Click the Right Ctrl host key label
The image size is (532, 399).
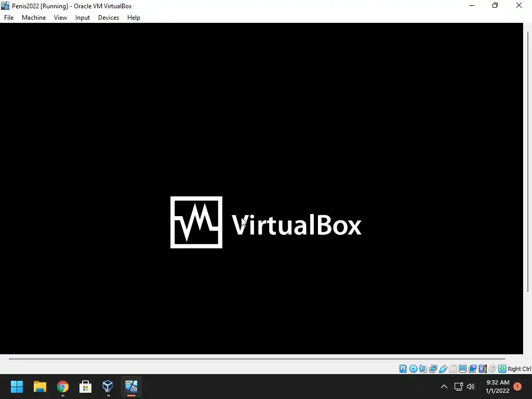(520, 369)
